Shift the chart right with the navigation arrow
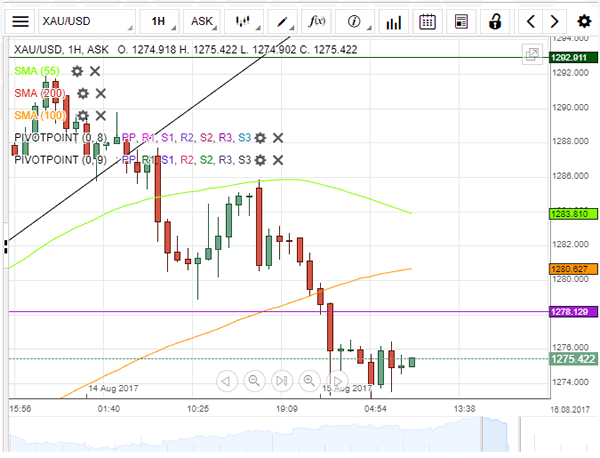This screenshot has height=458, width=600. coord(337,381)
